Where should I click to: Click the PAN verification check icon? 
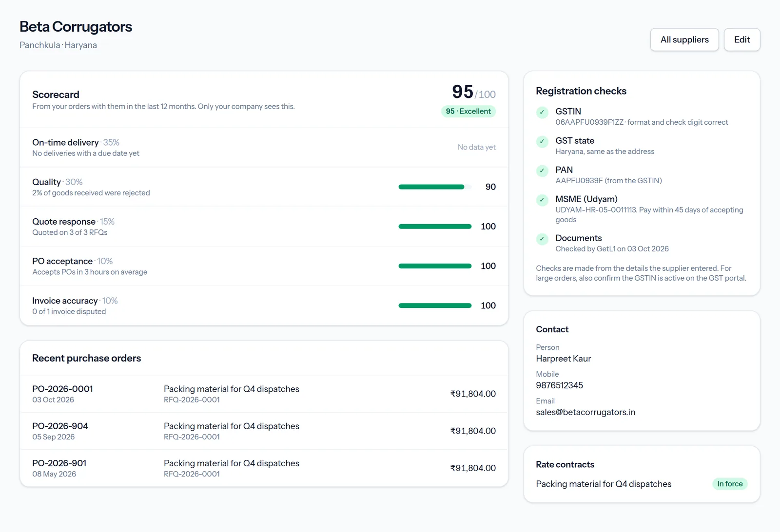click(x=542, y=171)
